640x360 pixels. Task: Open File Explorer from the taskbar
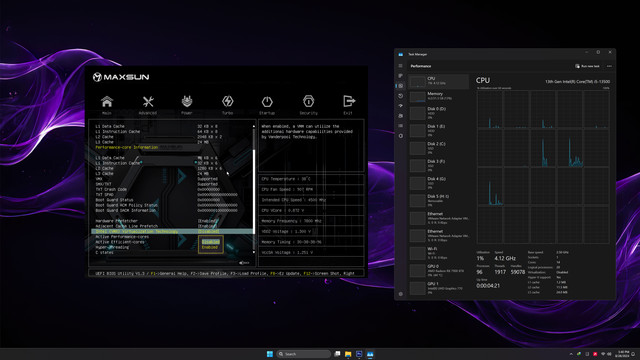(348, 354)
